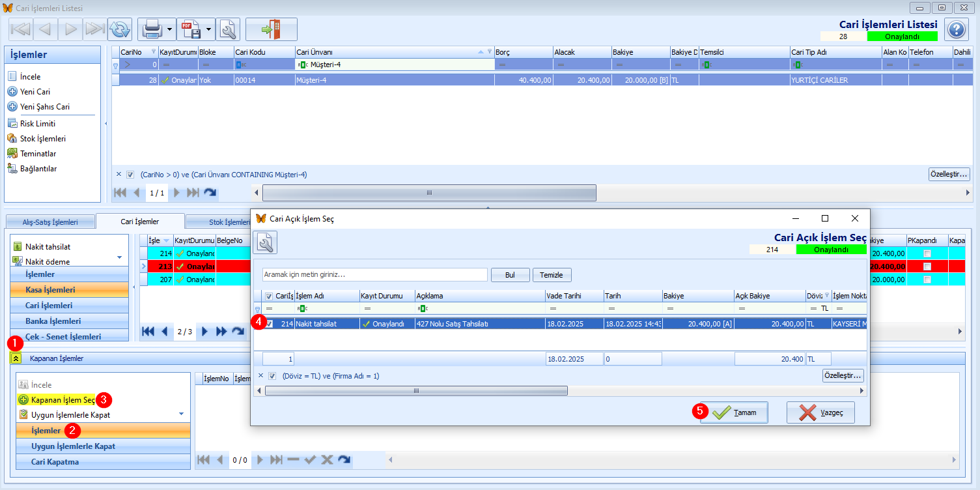Open the printer dropdown arrow
This screenshot has height=490, width=980.
(x=169, y=29)
